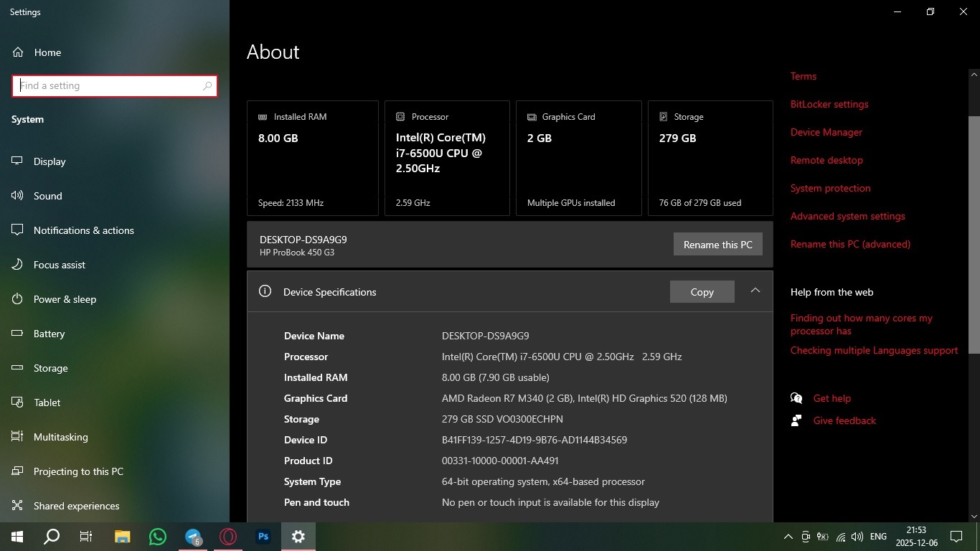
Task: Click the Battery icon in sidebar
Action: pyautogui.click(x=18, y=334)
